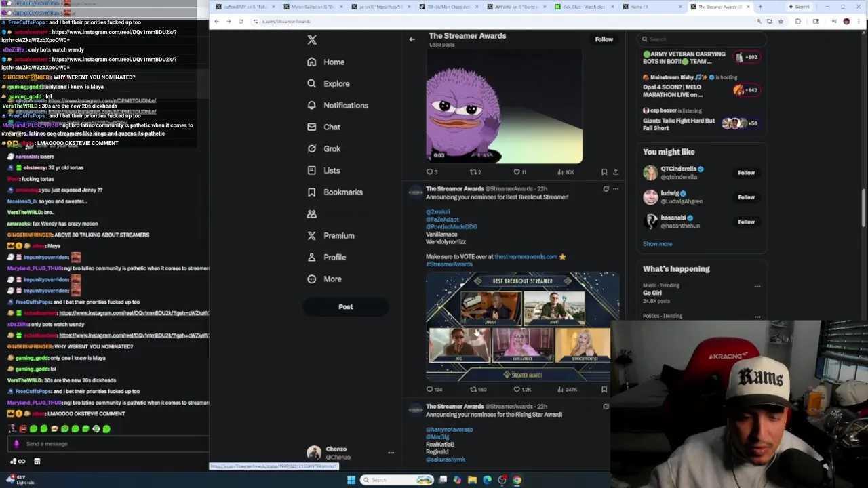
Task: Open more options on Best Breakout Streamer post
Action: [x=615, y=189]
